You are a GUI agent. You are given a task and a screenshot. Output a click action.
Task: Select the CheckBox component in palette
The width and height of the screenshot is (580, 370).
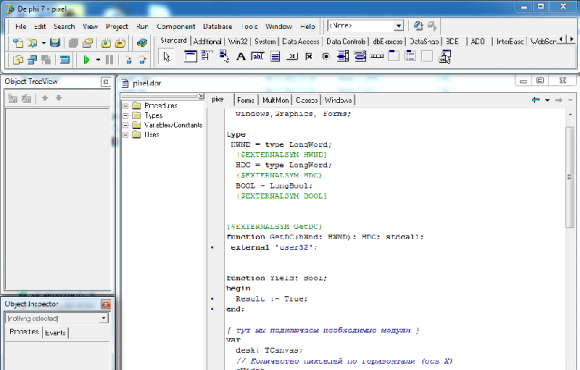pos(309,57)
